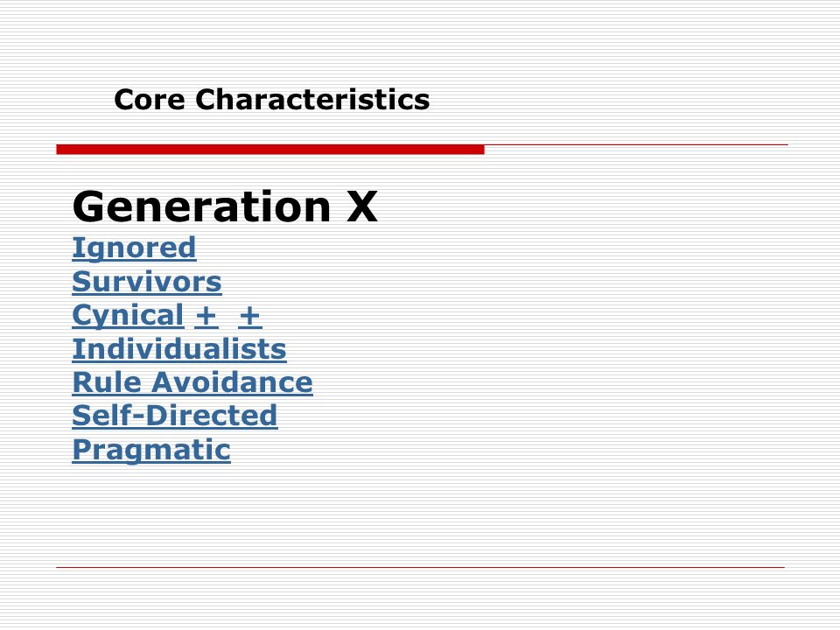Click empty slide area below the Pragmatic link

[375, 514]
